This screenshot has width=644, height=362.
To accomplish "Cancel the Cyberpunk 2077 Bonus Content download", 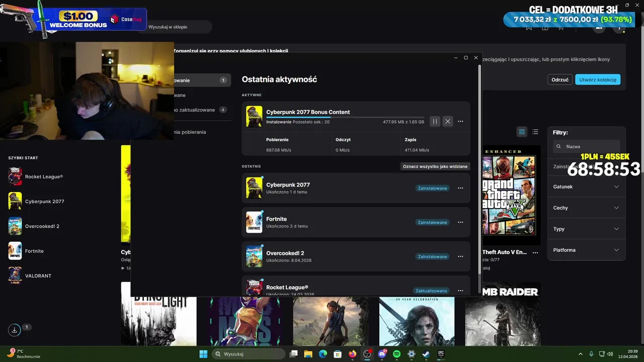I will [447, 121].
